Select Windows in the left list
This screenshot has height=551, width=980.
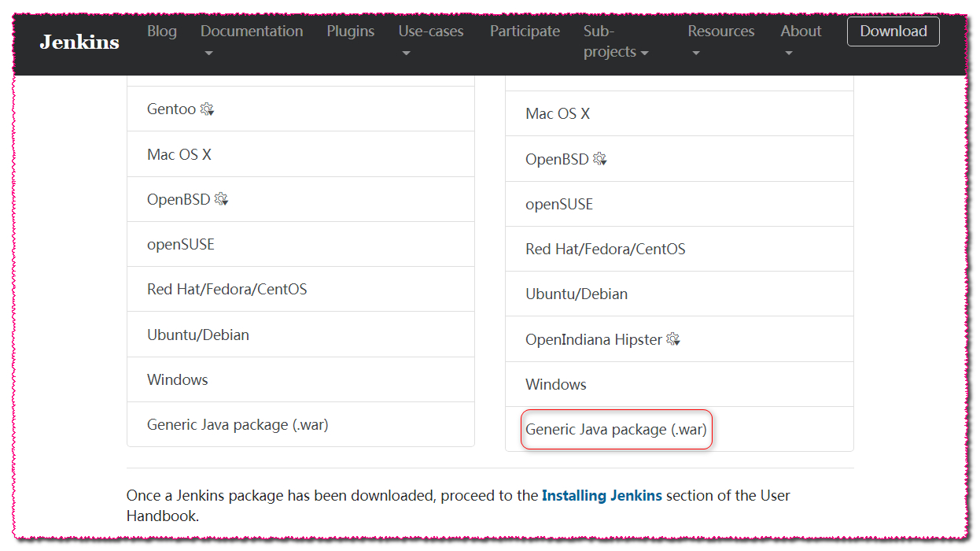[300, 379]
